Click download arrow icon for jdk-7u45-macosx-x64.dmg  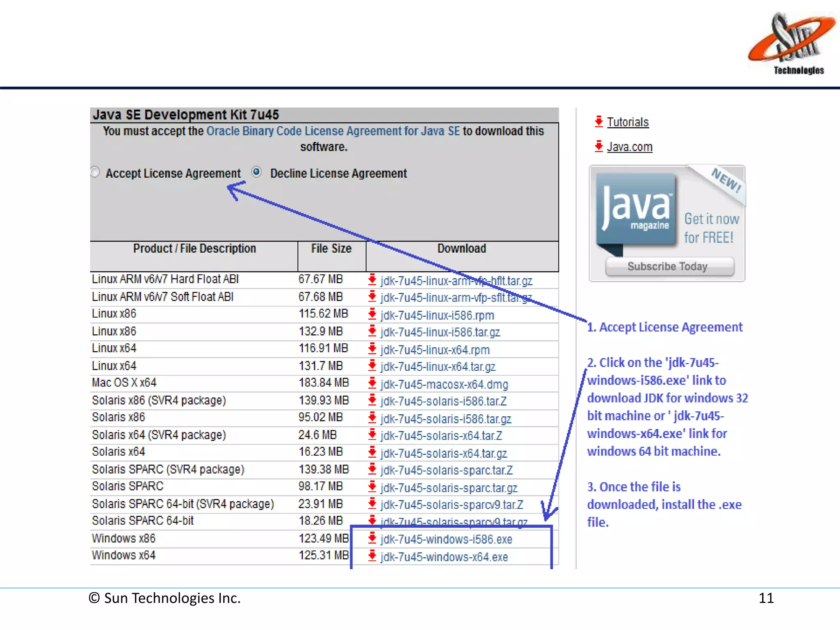click(372, 383)
